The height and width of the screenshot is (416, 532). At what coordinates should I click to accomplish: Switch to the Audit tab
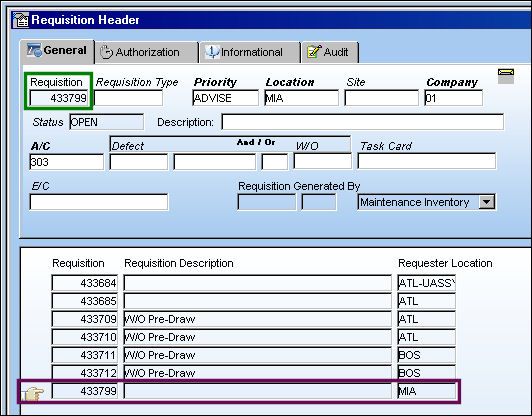click(x=330, y=52)
